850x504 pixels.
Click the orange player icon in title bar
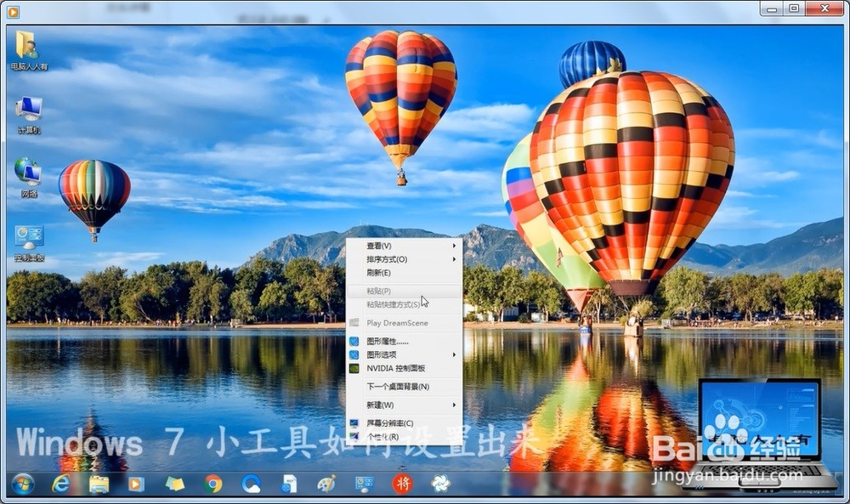click(x=13, y=11)
